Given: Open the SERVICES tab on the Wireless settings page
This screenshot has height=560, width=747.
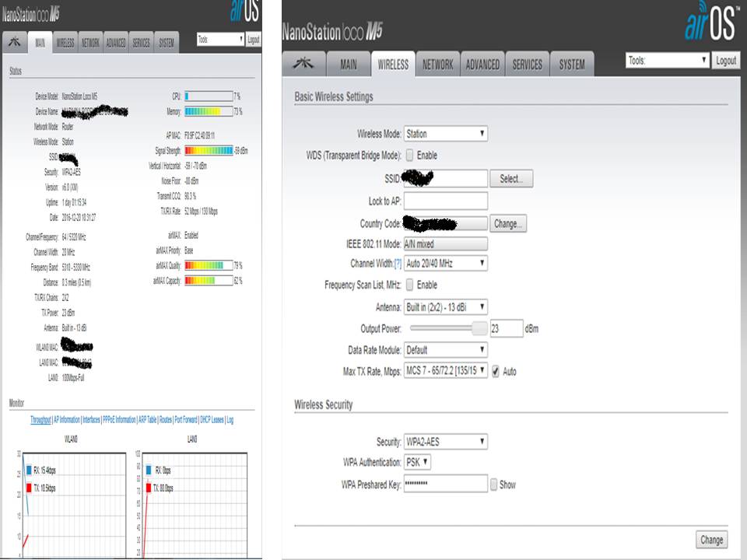Looking at the screenshot, I should point(527,65).
